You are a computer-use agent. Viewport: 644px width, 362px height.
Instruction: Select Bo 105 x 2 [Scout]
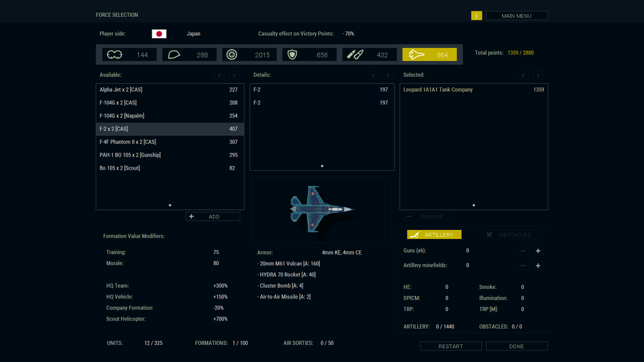click(x=170, y=168)
